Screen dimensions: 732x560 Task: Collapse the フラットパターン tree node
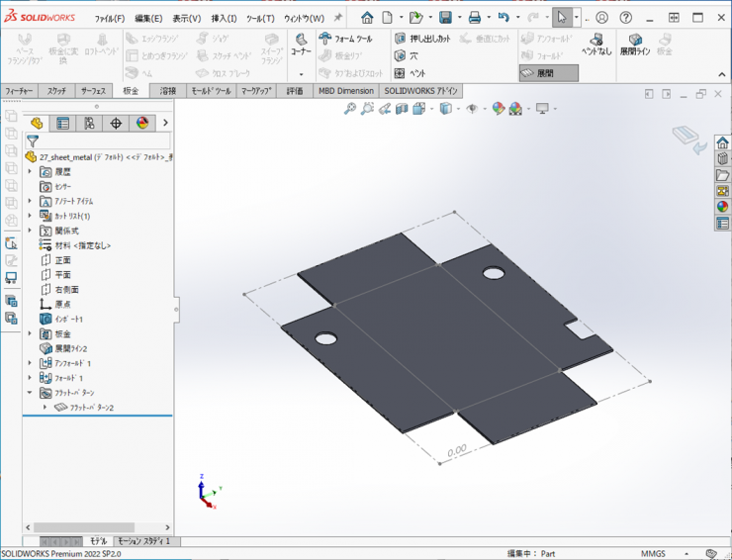coord(30,393)
